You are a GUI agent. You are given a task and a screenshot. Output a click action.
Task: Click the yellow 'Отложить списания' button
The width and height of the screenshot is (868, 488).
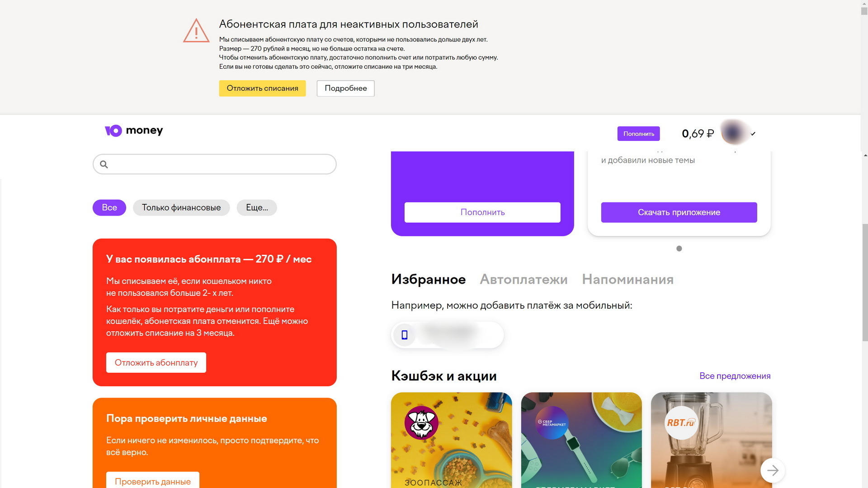262,89
